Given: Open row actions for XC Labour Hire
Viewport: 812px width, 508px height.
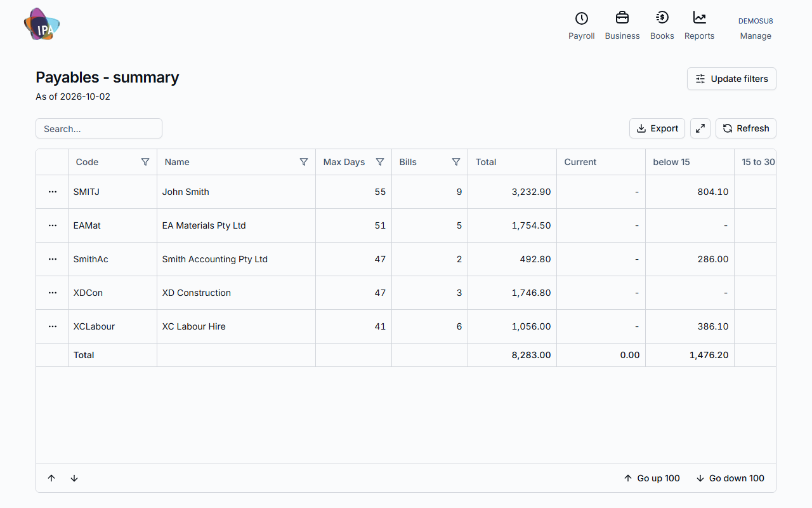Looking at the screenshot, I should pos(53,326).
